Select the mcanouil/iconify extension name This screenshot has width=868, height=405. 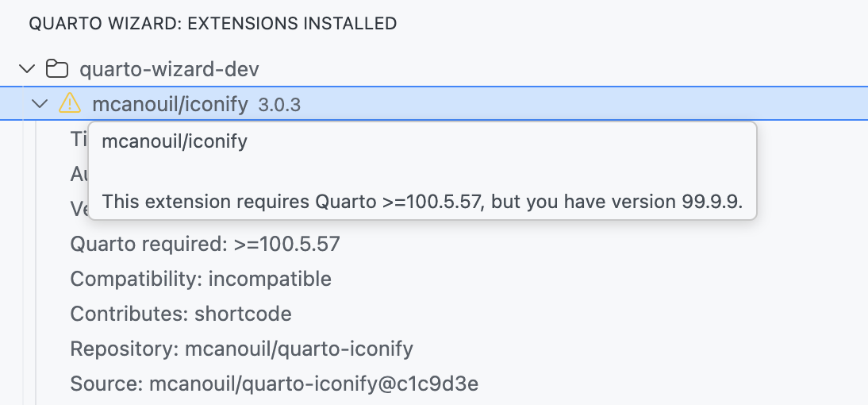pyautogui.click(x=170, y=103)
